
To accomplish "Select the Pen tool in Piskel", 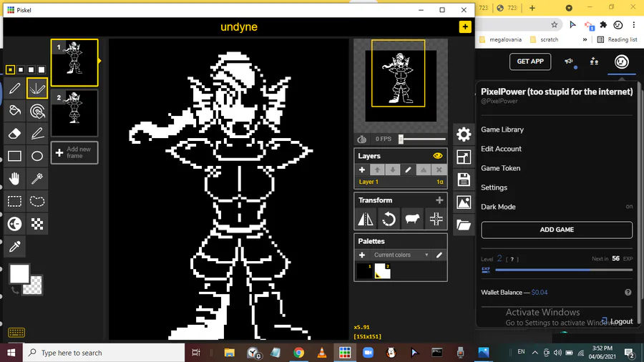I will (15, 88).
